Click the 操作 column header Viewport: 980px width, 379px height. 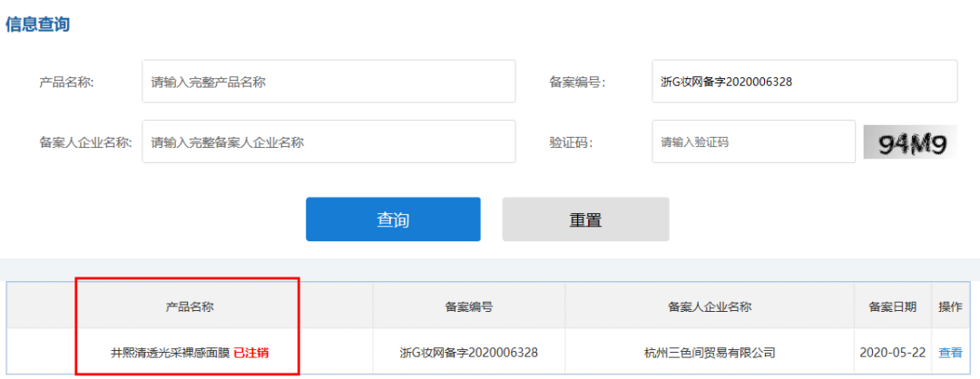coord(950,306)
